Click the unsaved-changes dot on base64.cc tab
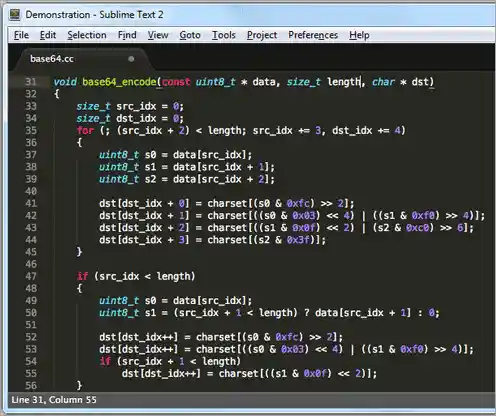 (x=131, y=59)
